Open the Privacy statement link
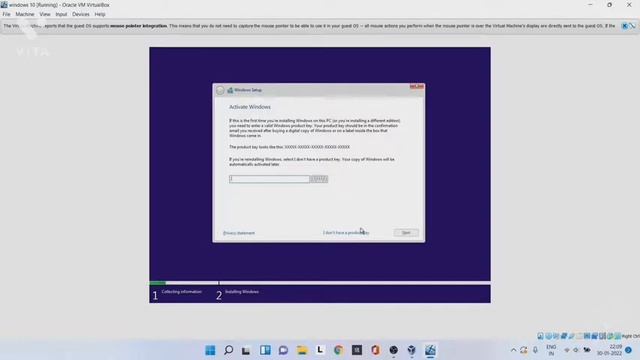Screen dimensions: 640x360 click(239, 233)
